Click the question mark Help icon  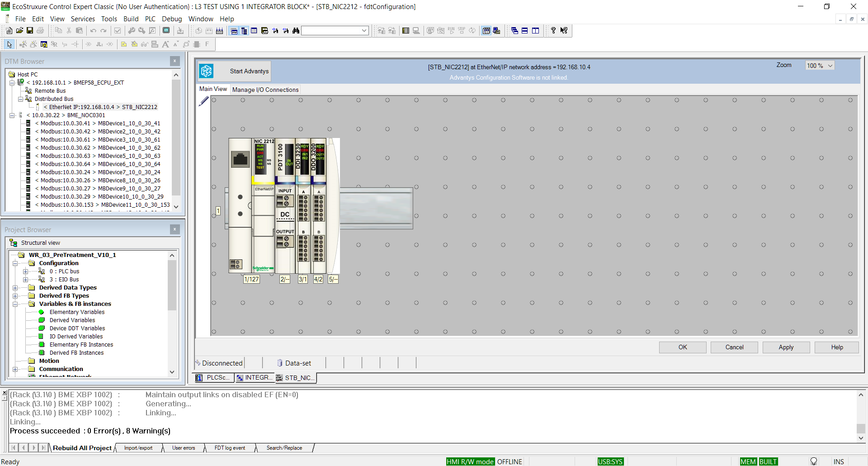coord(553,31)
